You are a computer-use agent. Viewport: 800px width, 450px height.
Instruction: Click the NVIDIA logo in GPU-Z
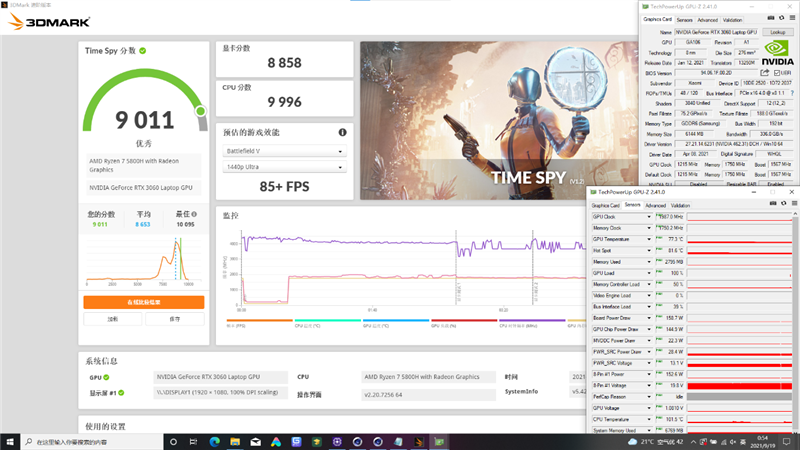(x=778, y=53)
